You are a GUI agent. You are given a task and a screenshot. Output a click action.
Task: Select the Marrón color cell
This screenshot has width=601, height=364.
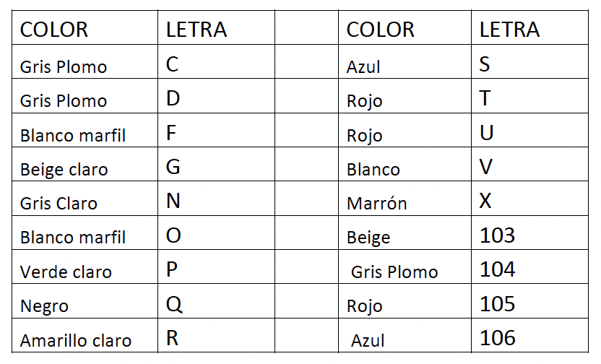[x=377, y=204]
